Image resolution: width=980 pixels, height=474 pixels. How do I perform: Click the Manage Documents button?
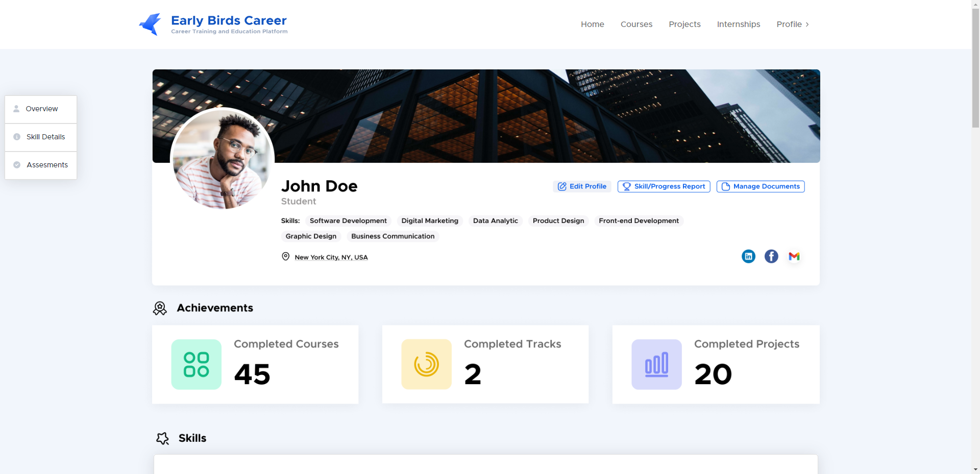tap(761, 187)
